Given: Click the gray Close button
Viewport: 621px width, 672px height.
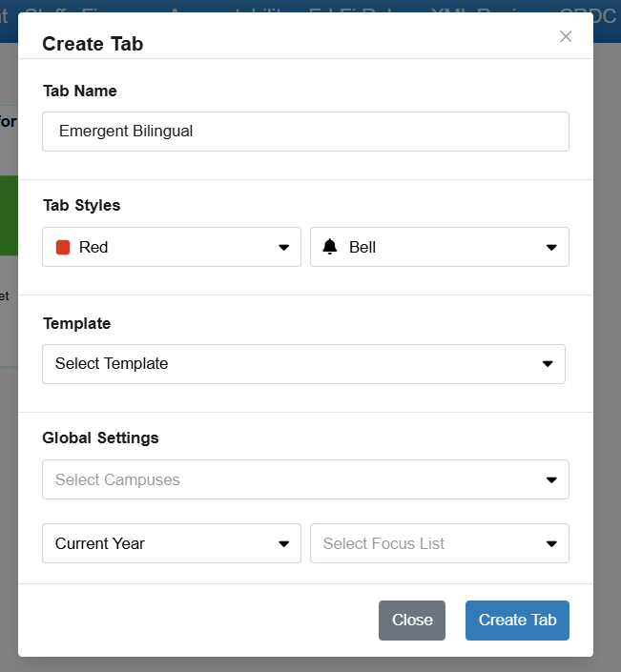Looking at the screenshot, I should pyautogui.click(x=412, y=621).
